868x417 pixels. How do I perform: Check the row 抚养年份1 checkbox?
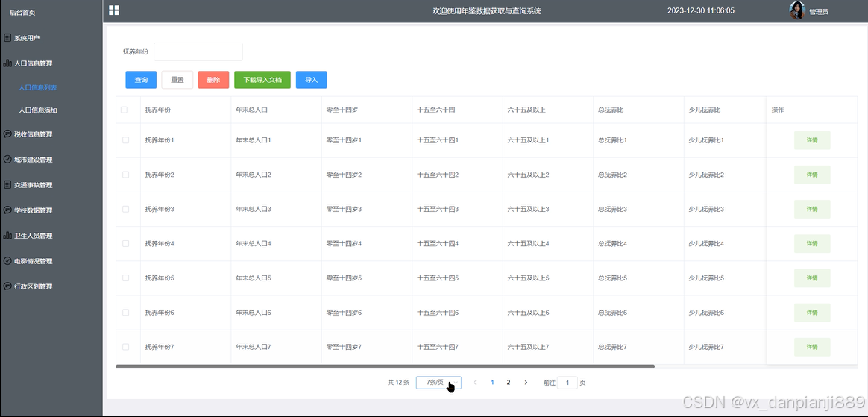coord(126,140)
